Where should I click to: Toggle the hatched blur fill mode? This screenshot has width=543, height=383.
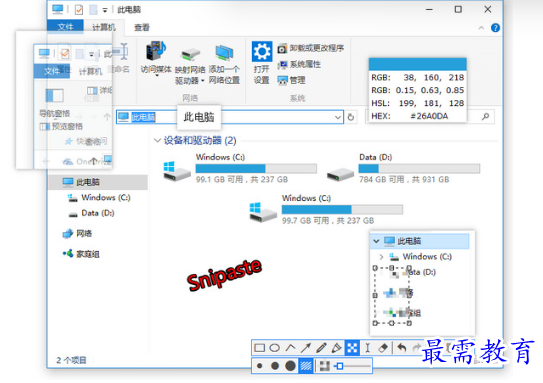tap(306, 366)
